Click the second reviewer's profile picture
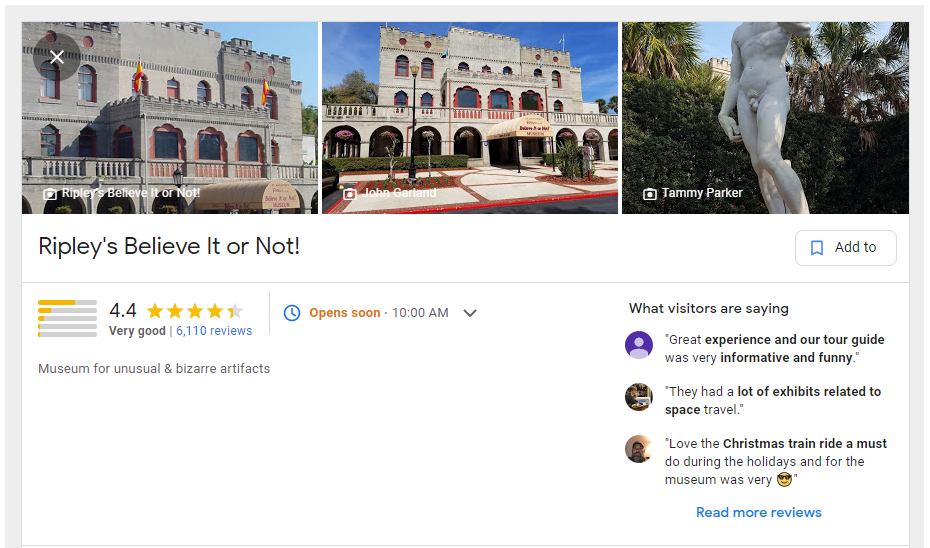Viewport: 930px width, 548px height. (x=639, y=397)
